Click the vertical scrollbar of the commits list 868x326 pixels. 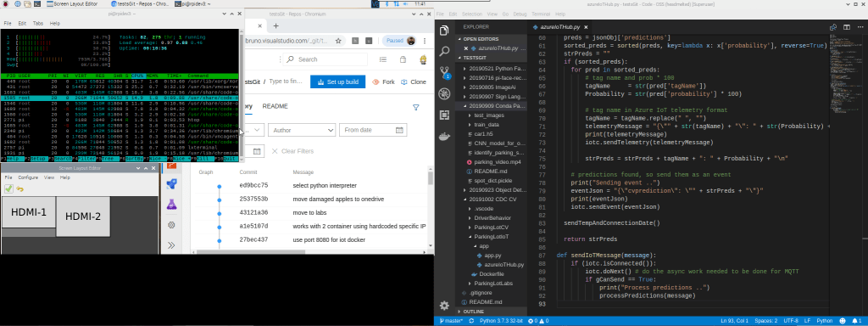[x=430, y=177]
